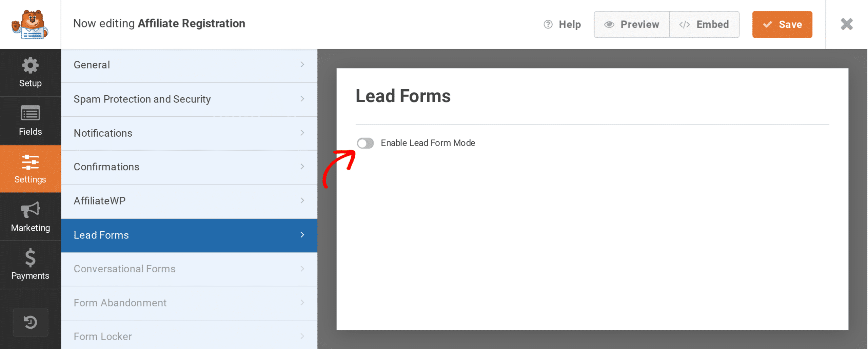Click the WPForms bear mascot logo
This screenshot has width=868, height=349.
pyautogui.click(x=30, y=24)
